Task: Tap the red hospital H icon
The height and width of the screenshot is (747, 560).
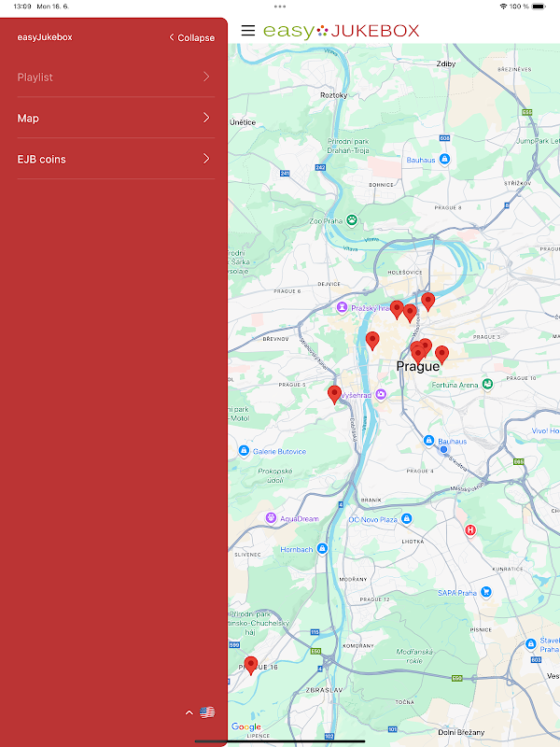Action: pyautogui.click(x=470, y=530)
